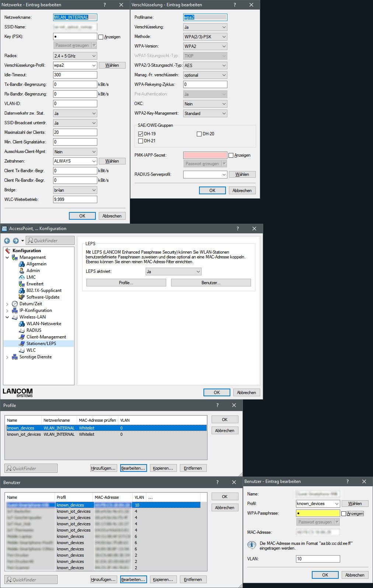Open the Verschlüsselungs-Profil dropdown
The width and height of the screenshot is (373, 588).
point(75,65)
